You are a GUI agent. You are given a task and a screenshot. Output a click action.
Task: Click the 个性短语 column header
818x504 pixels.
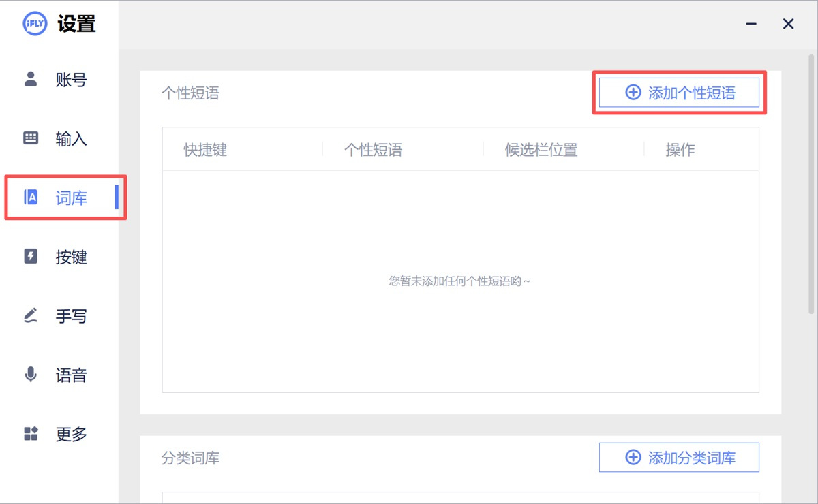coord(373,150)
